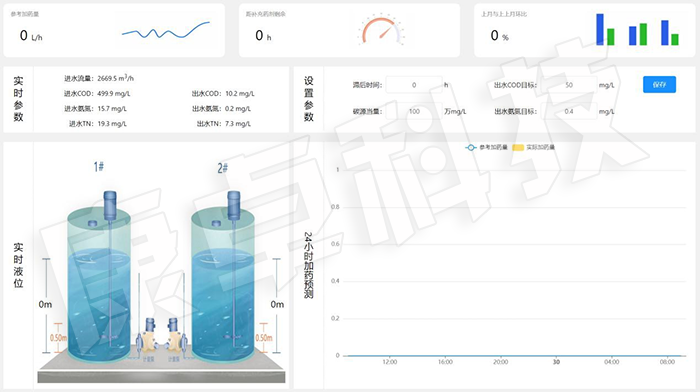Click the 0.50m level marker beside tank 1#
This screenshot has height=392, width=700.
[x=58, y=338]
